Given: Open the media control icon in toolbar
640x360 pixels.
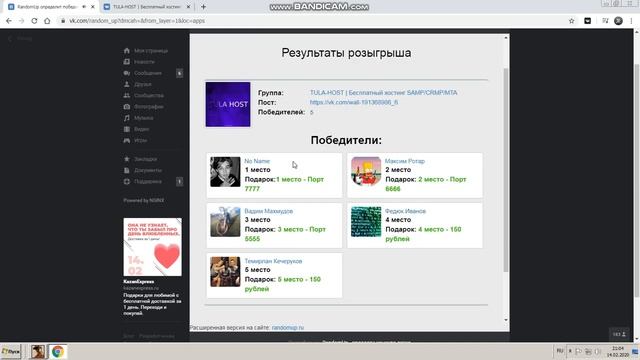Looking at the screenshot, I should coord(605,21).
